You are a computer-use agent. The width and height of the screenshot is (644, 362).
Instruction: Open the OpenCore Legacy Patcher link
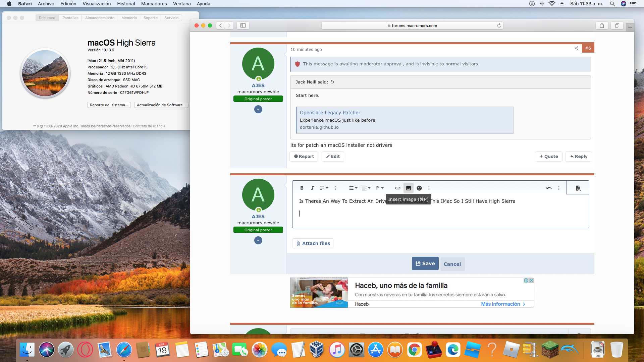[330, 113]
